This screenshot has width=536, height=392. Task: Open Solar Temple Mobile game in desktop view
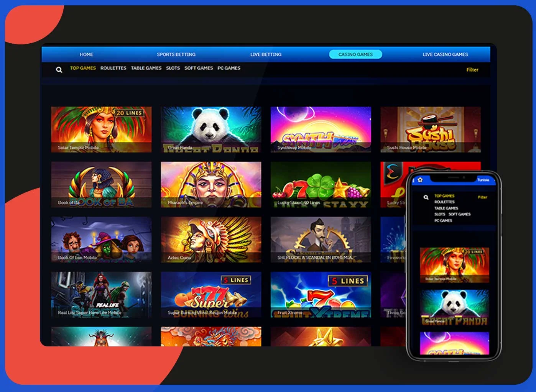coord(101,130)
